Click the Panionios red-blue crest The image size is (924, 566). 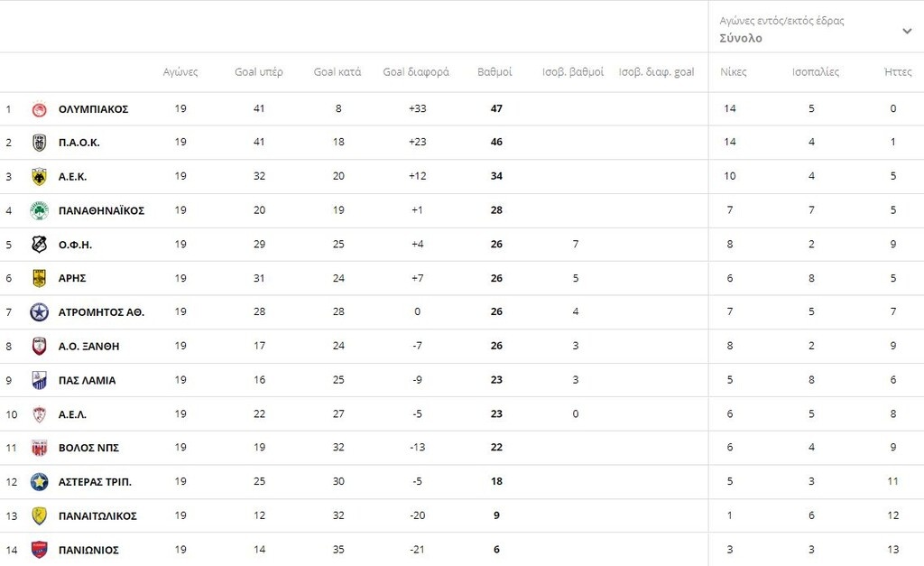40,550
